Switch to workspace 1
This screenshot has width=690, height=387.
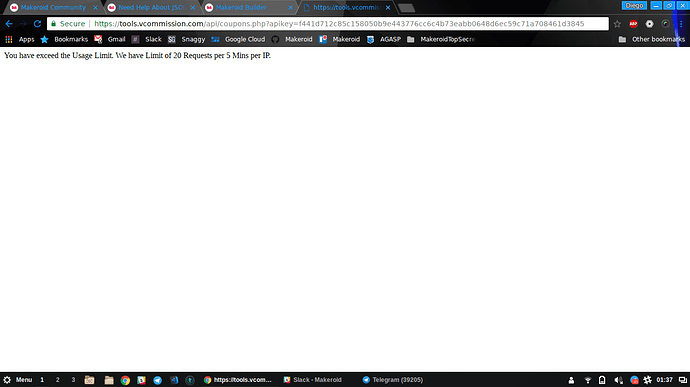pyautogui.click(x=42, y=380)
